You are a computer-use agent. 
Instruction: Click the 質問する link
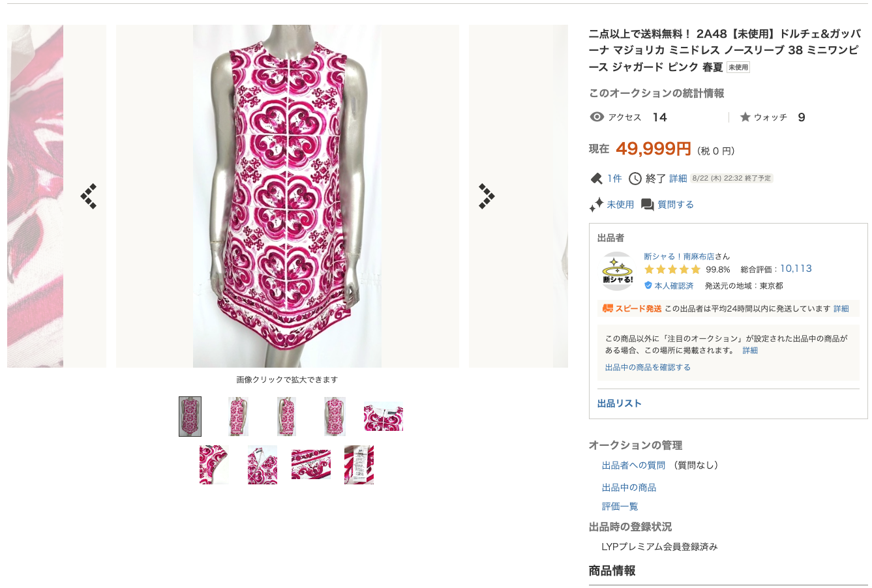[675, 205]
